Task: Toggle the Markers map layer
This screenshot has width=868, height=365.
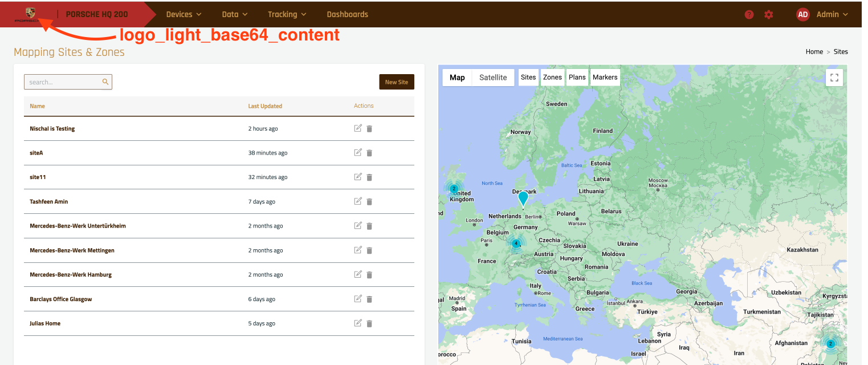Action: [x=605, y=78]
